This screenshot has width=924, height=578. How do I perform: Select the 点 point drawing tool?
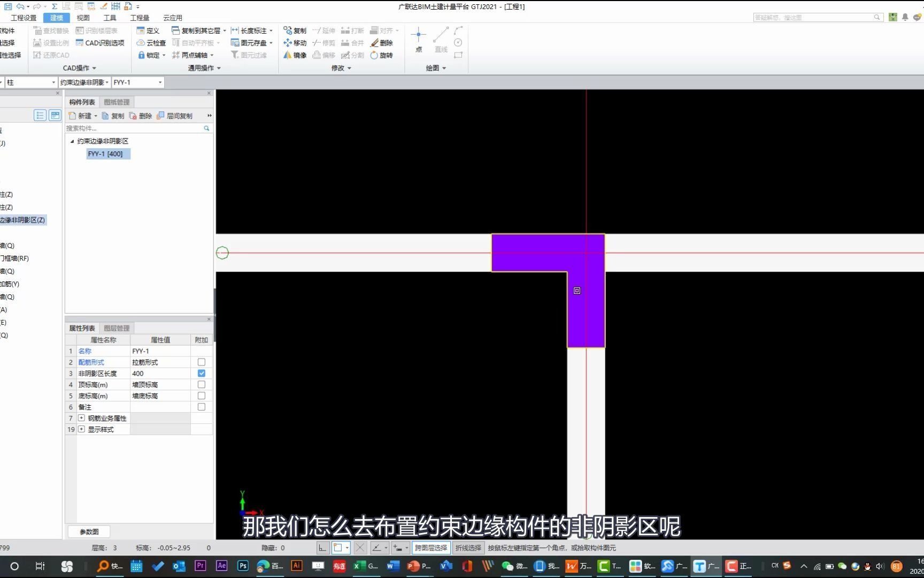pyautogui.click(x=418, y=40)
